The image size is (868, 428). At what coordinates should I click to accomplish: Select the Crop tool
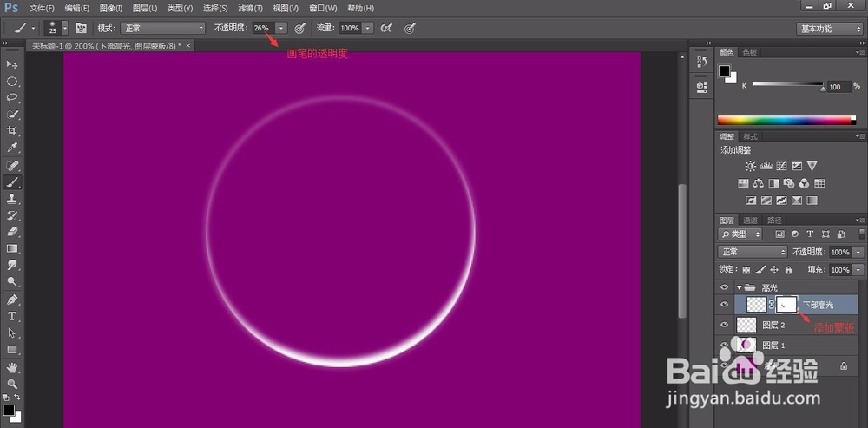click(11, 131)
